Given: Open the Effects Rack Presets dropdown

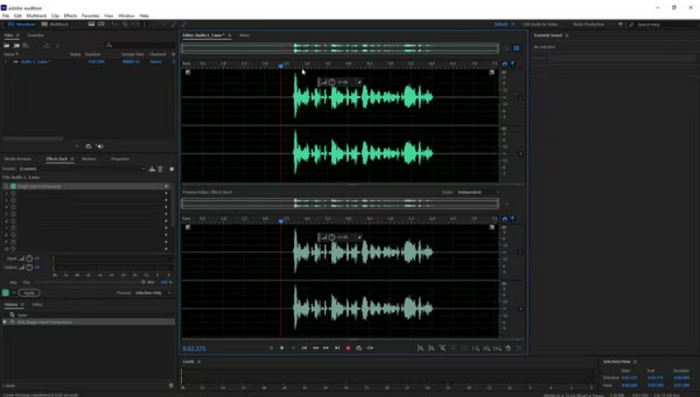Looking at the screenshot, I should pos(82,169).
